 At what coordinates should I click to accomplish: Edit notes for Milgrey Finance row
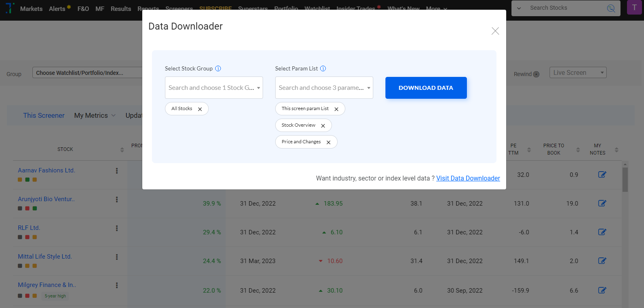click(x=602, y=290)
